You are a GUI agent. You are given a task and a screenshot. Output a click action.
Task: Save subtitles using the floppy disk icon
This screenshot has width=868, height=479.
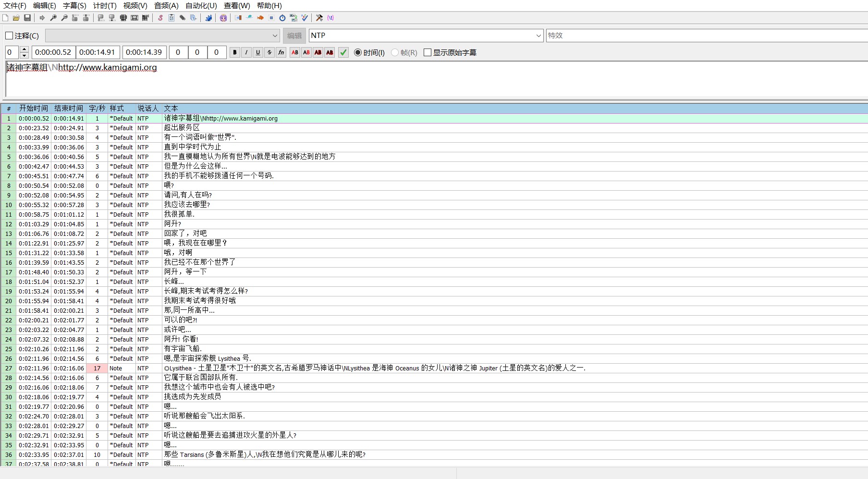coord(27,18)
